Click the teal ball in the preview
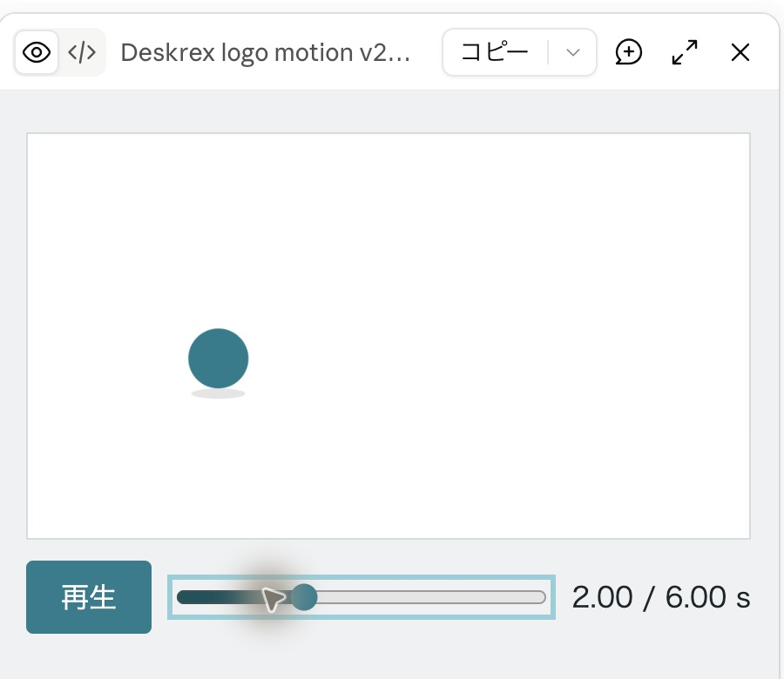Viewport: 784px width, 679px height. click(x=219, y=359)
